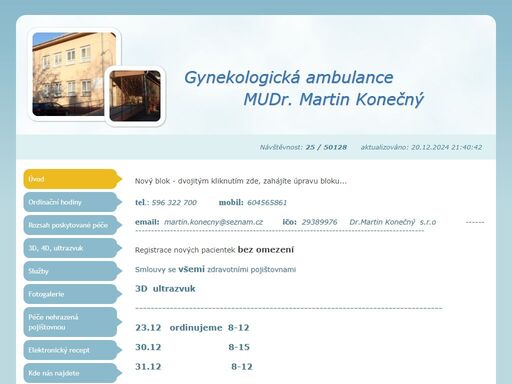This screenshot has height=384, width=512.
Task: View the Fotogalerie page
Action: (x=72, y=294)
